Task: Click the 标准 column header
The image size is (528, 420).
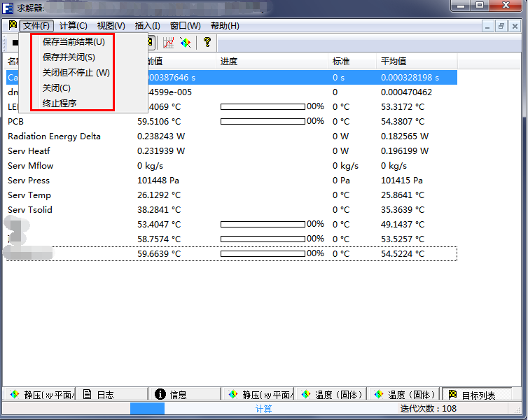Action: (352, 62)
